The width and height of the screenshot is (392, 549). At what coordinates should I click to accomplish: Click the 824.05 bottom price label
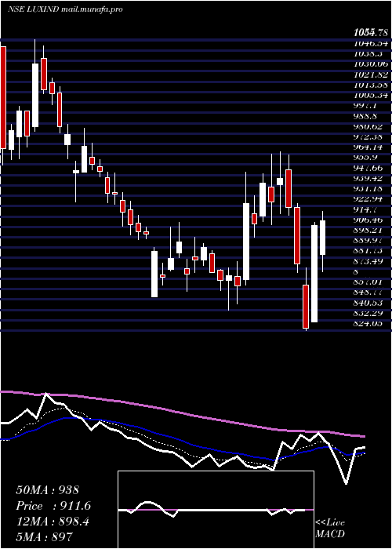(368, 323)
